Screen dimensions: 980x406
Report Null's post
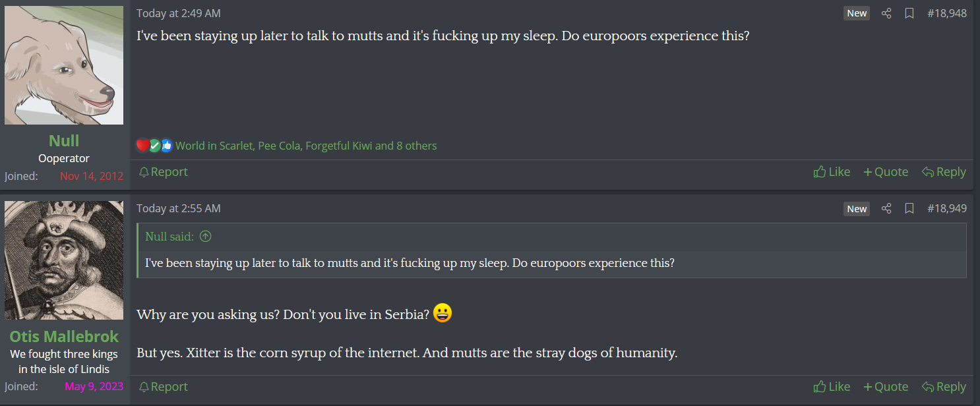tap(164, 172)
